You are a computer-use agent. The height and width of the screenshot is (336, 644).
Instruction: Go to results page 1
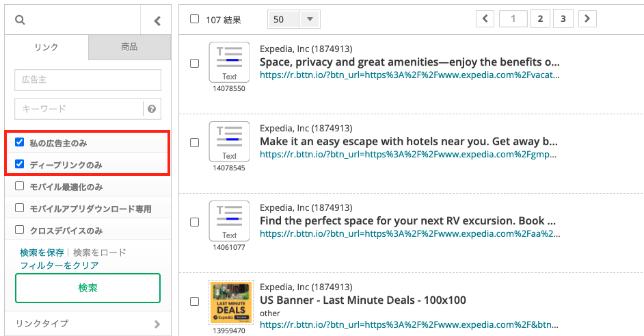(513, 19)
